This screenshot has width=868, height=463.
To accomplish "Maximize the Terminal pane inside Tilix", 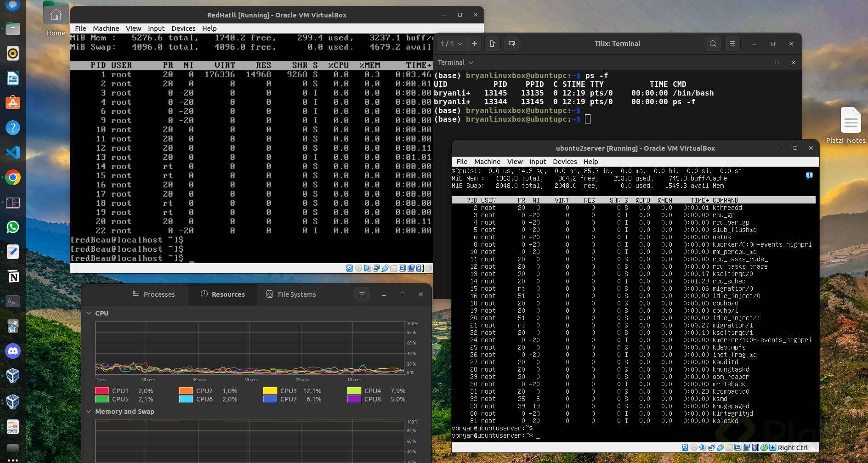I will (x=777, y=62).
